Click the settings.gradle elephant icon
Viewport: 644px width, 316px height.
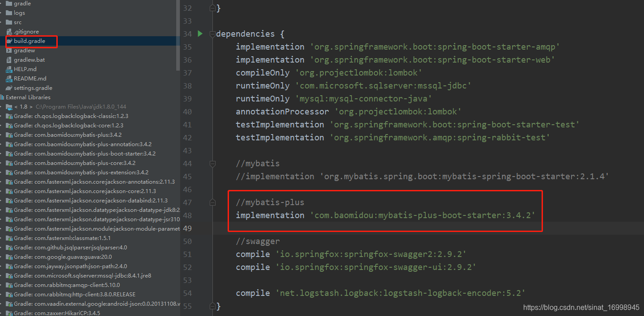click(x=9, y=88)
